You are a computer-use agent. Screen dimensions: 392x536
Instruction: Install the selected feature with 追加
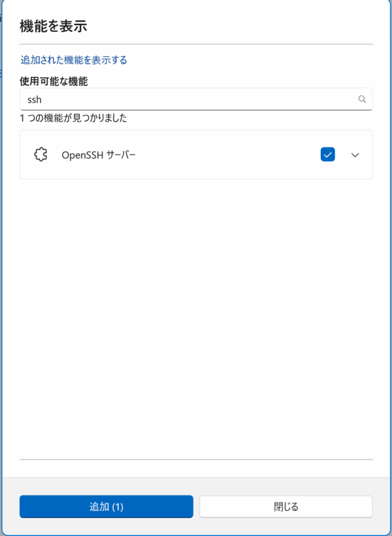(106, 506)
